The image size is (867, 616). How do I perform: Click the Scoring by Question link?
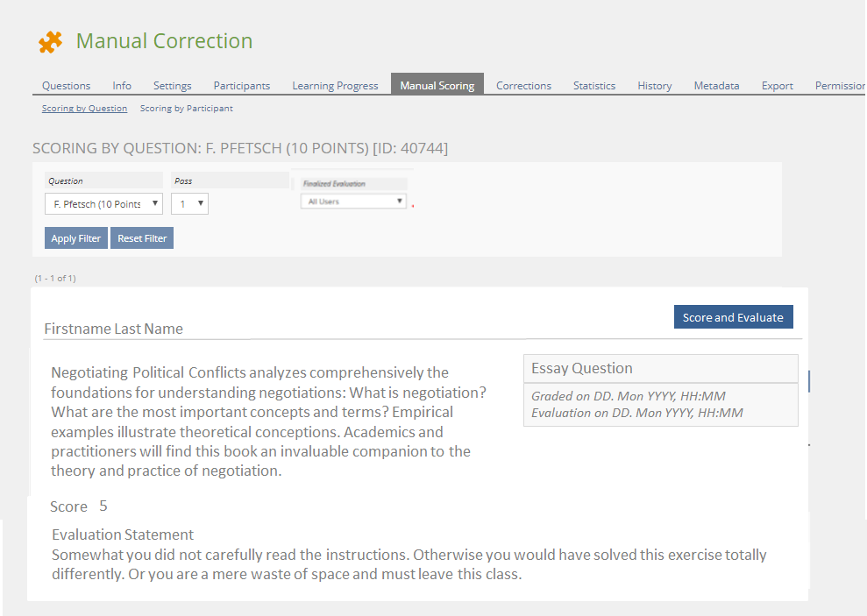coord(84,109)
